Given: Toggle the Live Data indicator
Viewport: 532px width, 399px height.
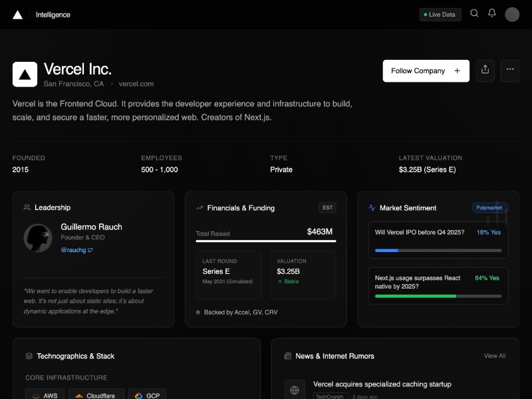Looking at the screenshot, I should (440, 15).
